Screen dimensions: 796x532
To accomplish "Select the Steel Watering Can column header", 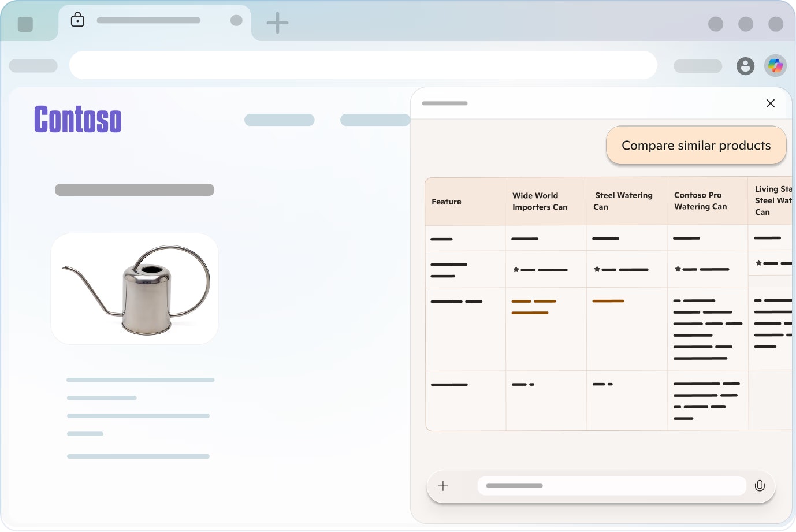I will point(626,202).
